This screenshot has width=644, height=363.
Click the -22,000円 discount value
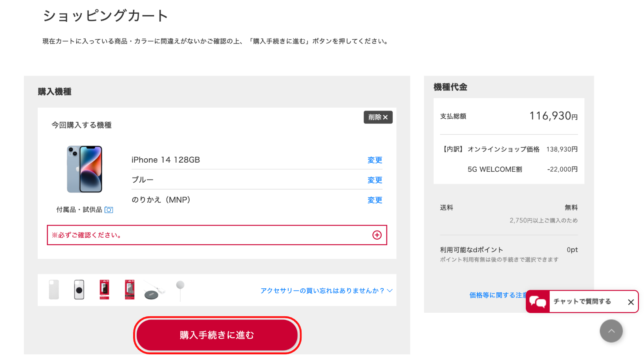click(x=562, y=169)
